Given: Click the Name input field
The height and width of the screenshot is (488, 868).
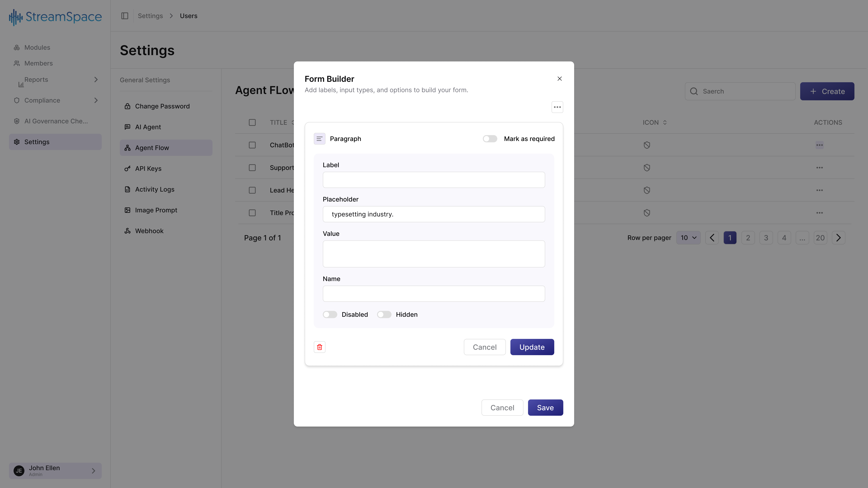Looking at the screenshot, I should [434, 294].
